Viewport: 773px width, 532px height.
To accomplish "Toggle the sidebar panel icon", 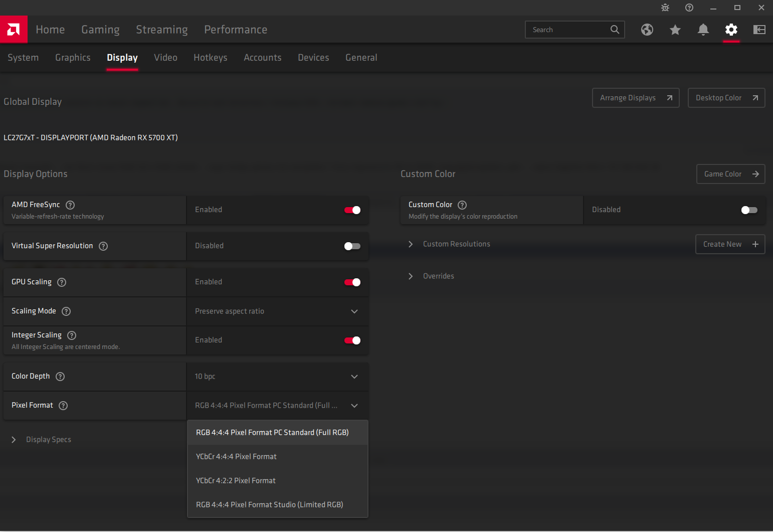I will (x=759, y=30).
